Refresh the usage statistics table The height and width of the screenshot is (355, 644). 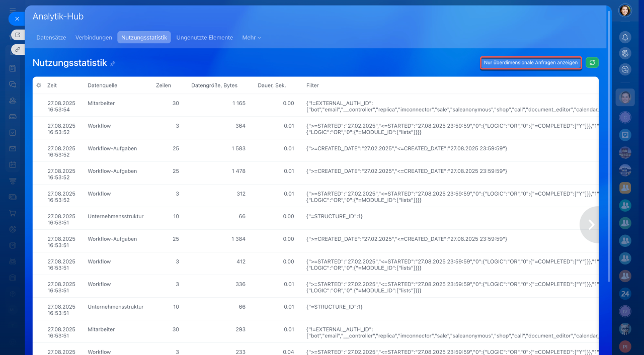[x=592, y=63]
